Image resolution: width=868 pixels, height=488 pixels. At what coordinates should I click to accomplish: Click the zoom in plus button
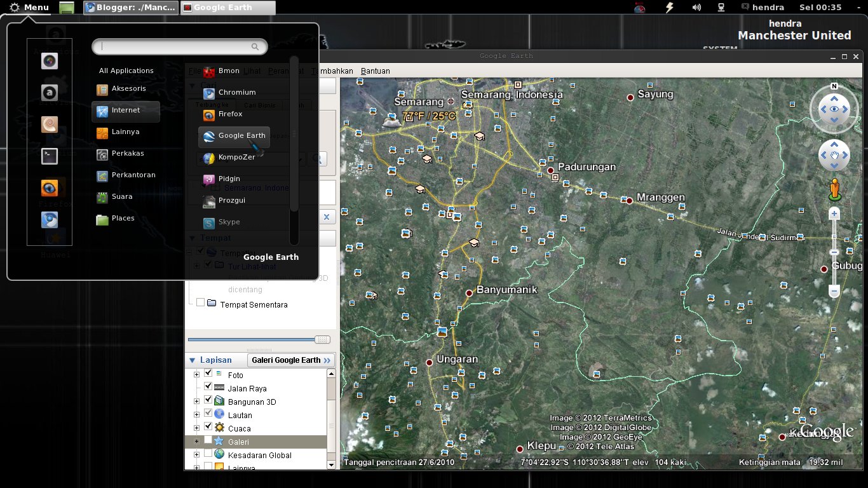834,214
